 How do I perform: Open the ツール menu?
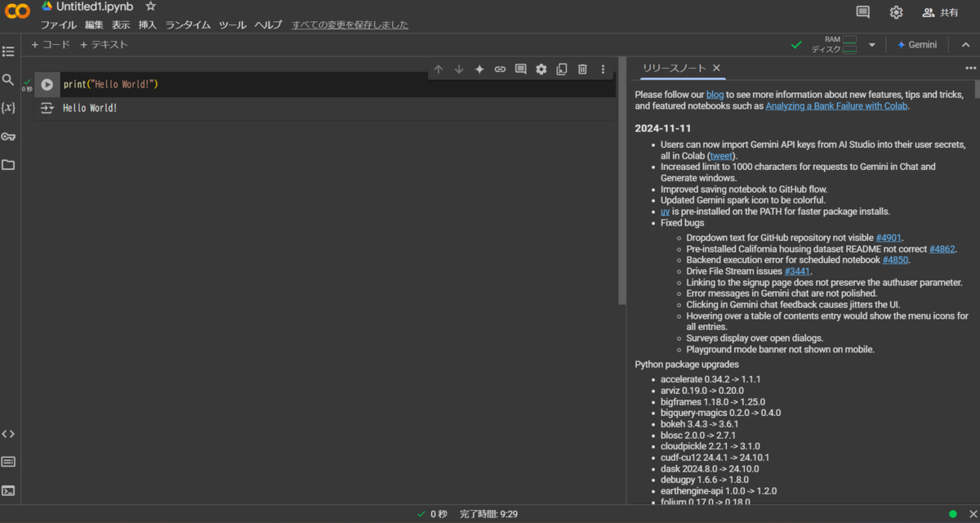click(x=233, y=25)
